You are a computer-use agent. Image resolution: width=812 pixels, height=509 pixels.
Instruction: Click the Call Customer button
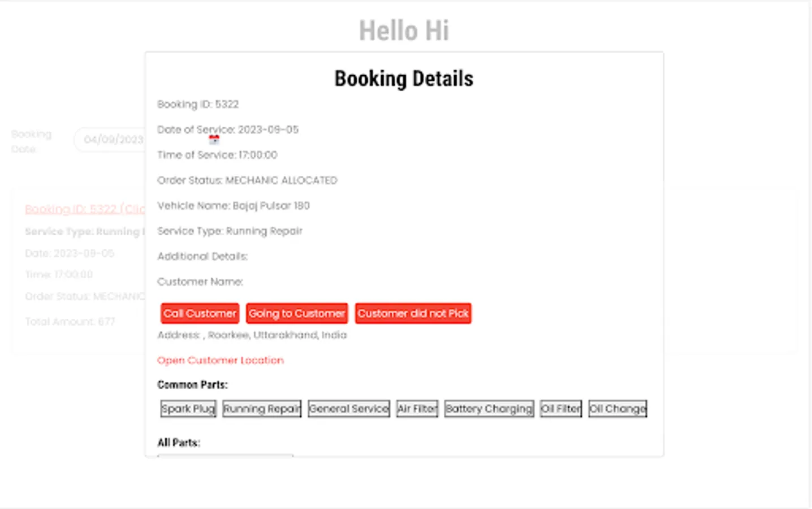click(x=199, y=313)
